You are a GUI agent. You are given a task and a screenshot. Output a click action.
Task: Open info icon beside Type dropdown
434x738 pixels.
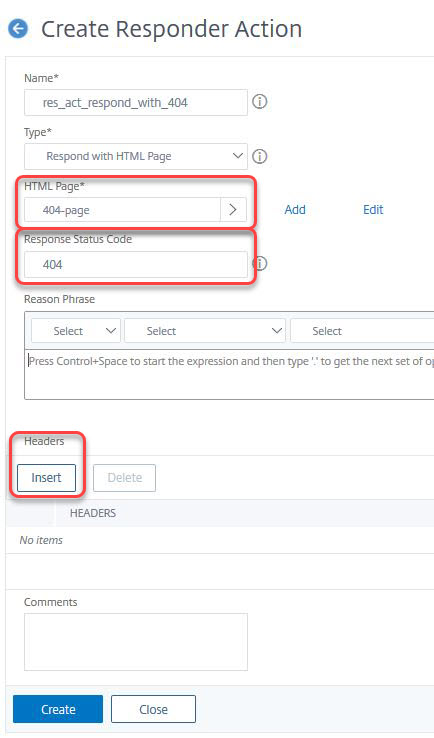tap(259, 156)
